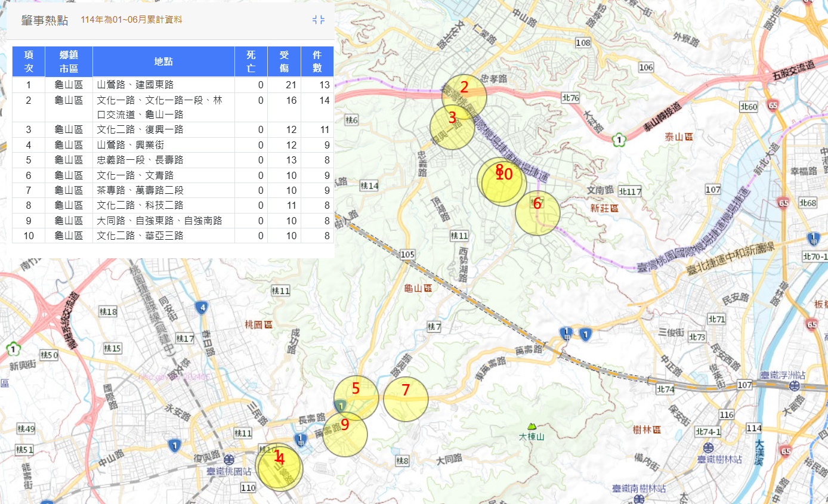Click the 受傷 column header
Image resolution: width=828 pixels, height=504 pixels.
284,61
